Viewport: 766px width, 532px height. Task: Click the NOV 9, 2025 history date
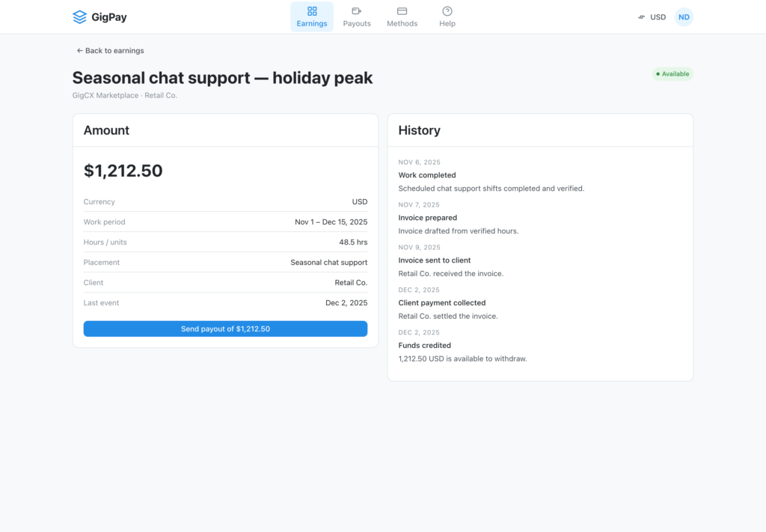(x=419, y=247)
